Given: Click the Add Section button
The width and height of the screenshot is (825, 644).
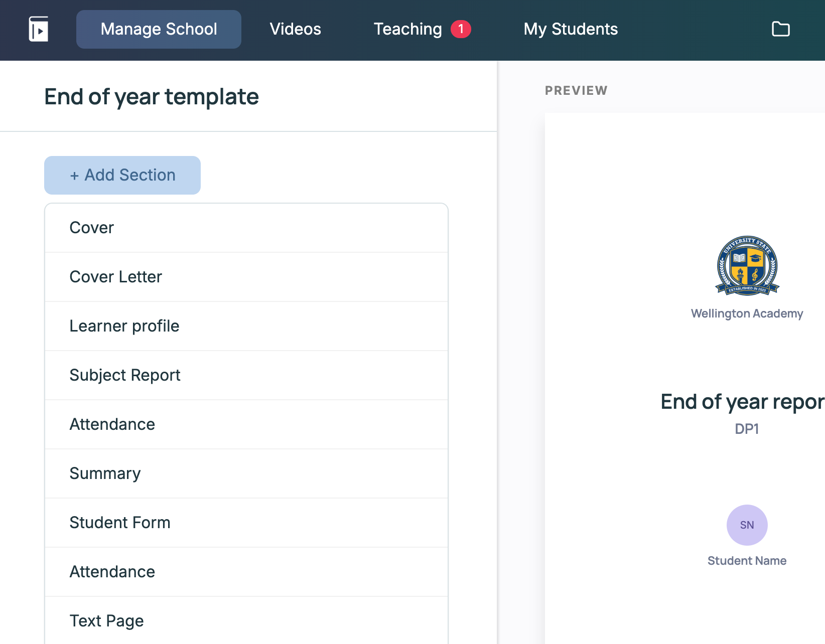Looking at the screenshot, I should click(x=122, y=175).
